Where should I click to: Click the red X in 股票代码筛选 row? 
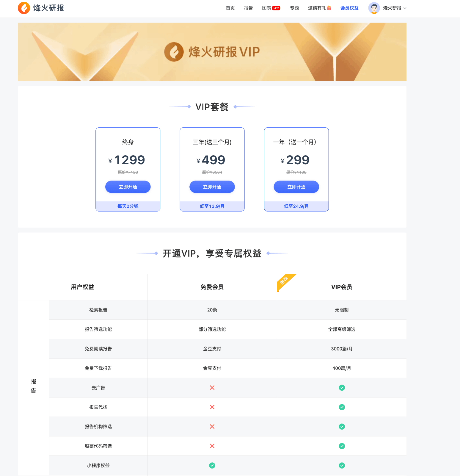point(212,446)
